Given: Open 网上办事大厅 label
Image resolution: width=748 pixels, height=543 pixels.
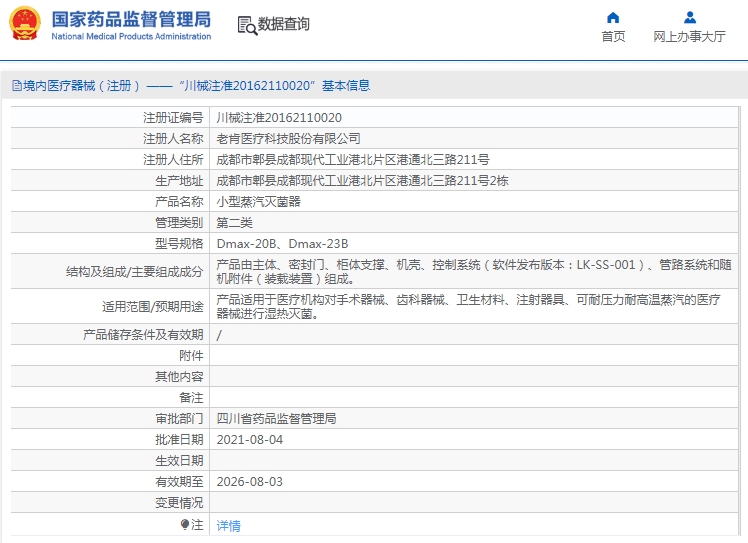Looking at the screenshot, I should (689, 37).
